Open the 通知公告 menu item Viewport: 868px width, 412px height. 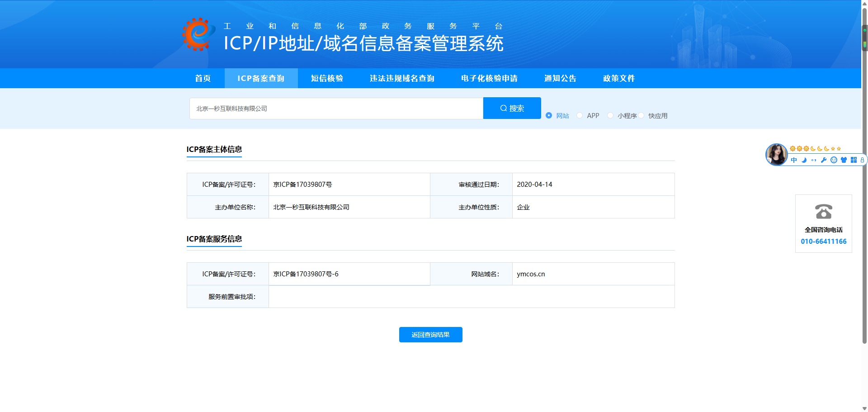pos(560,78)
